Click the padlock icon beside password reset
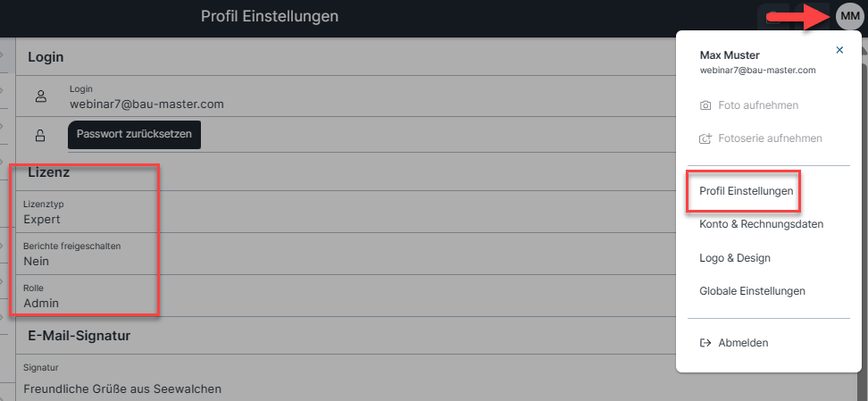 click(40, 135)
